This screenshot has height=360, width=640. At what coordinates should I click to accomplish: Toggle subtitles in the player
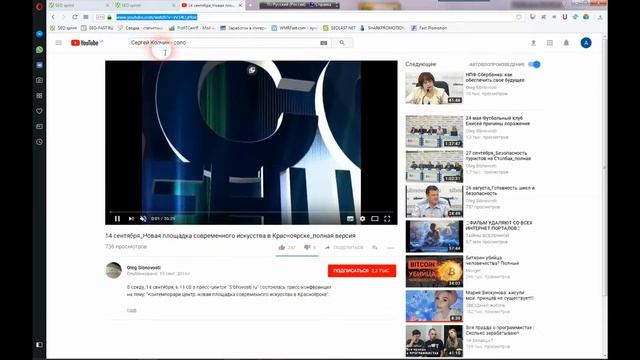tap(350, 219)
